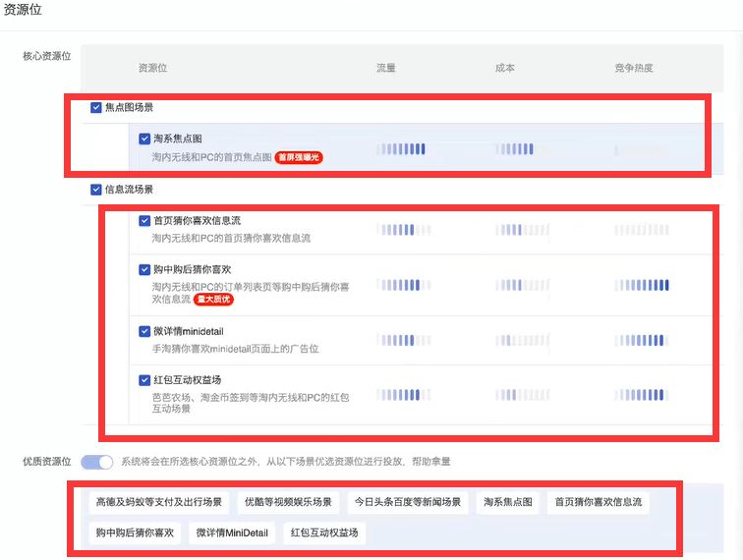Image resolution: width=743 pixels, height=560 pixels.
Task: Toggle the 首页猜你喜欢信息流 checkbox
Action: (x=144, y=221)
